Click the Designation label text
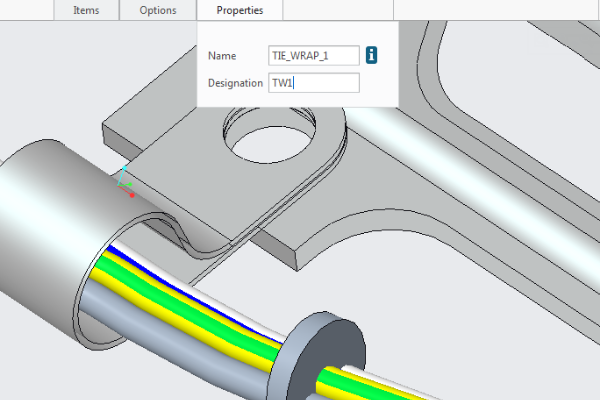 (235, 83)
